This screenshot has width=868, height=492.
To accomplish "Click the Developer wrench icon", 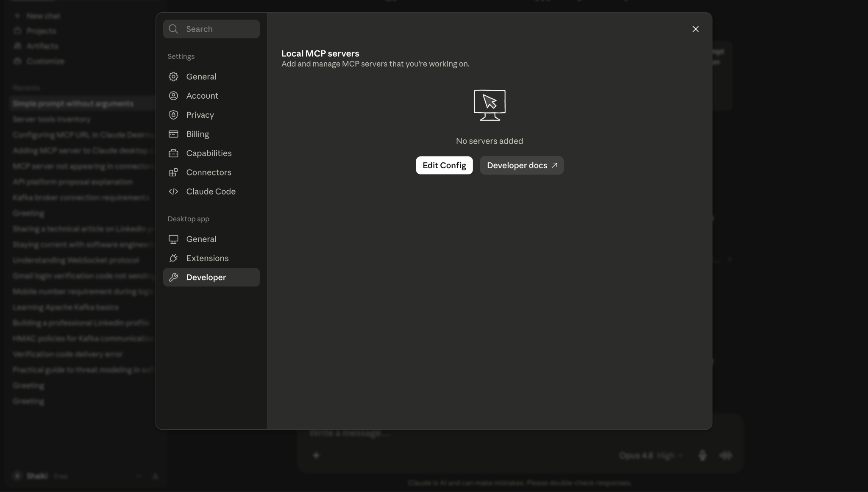I will coord(173,277).
